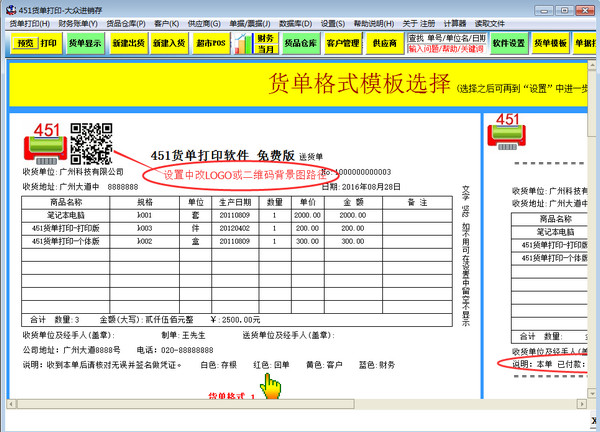The height and width of the screenshot is (432, 600).
Task: Open 超市POS from the toolbar
Action: pyautogui.click(x=210, y=43)
